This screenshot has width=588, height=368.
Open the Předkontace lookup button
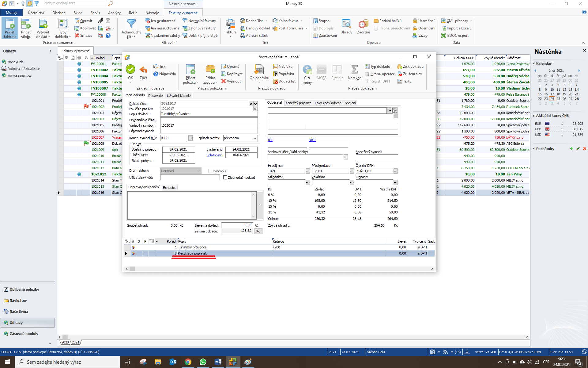[352, 171]
